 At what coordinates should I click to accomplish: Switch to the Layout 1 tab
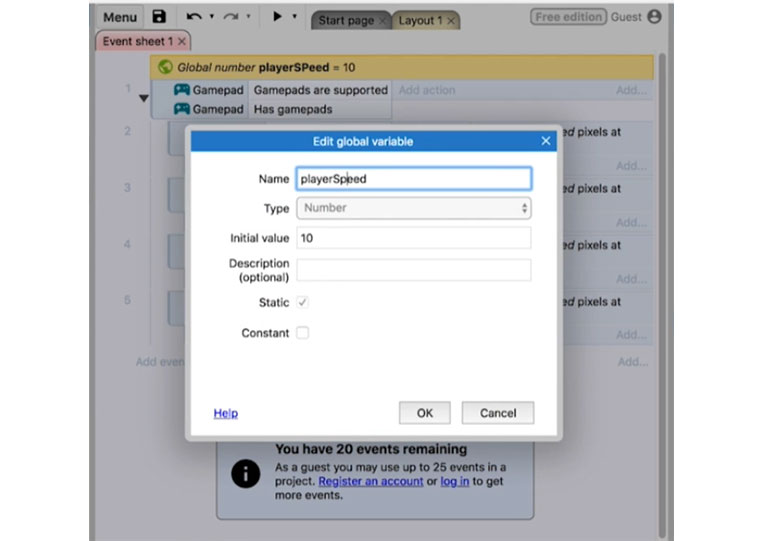click(420, 20)
